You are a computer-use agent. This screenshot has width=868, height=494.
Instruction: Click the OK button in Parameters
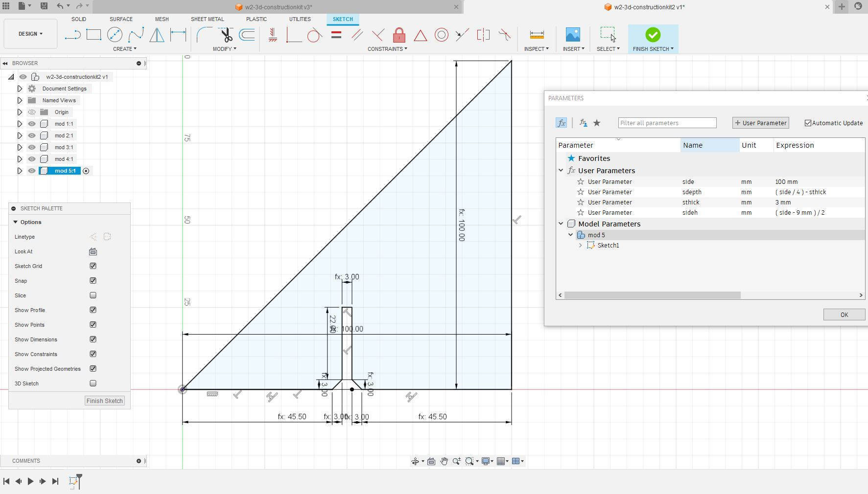tap(844, 314)
